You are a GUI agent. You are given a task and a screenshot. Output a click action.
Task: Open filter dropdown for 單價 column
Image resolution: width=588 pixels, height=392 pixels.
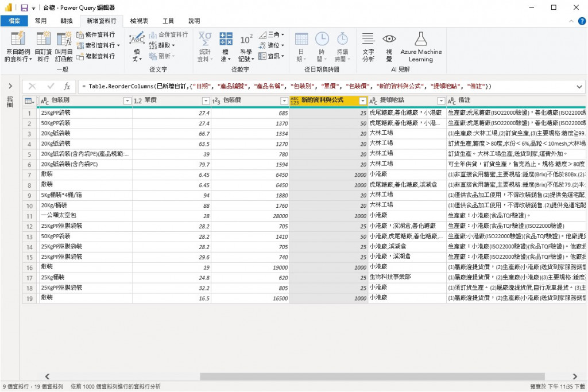coord(206,101)
